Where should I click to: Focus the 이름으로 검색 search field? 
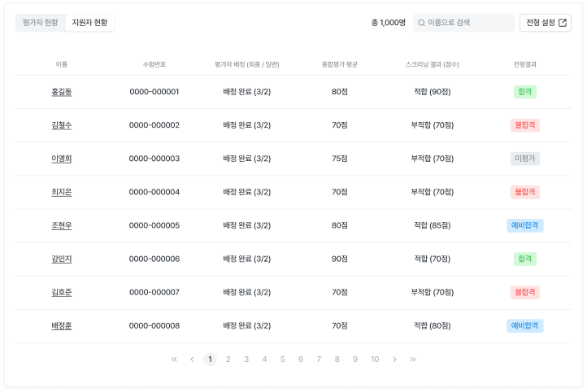(x=467, y=23)
